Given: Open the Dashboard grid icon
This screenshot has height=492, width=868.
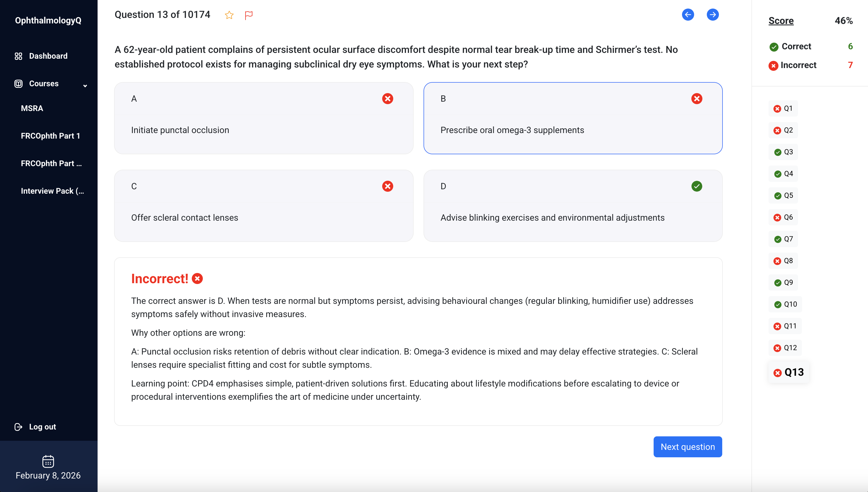Looking at the screenshot, I should coord(18,56).
